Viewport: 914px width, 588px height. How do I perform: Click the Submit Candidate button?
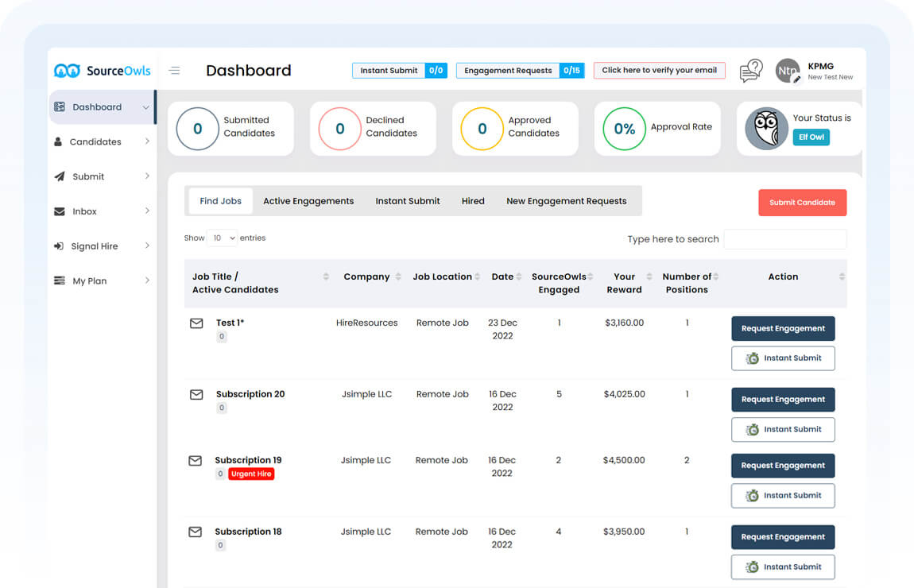(802, 202)
